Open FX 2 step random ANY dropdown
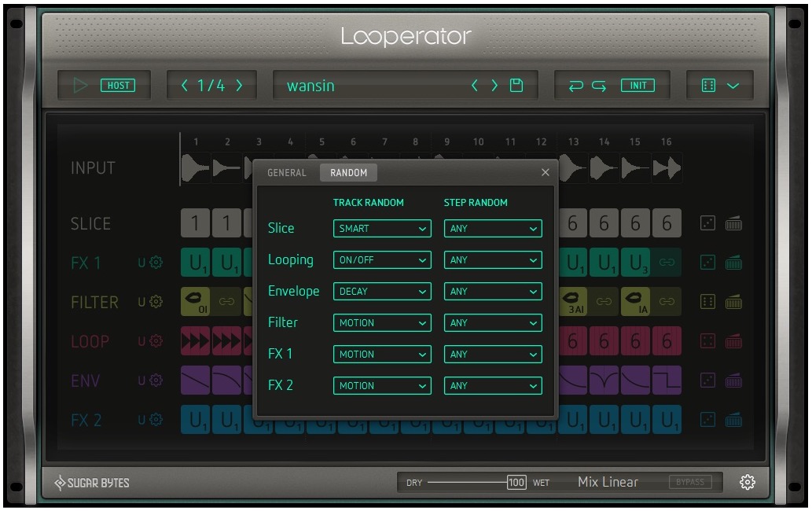Viewport: 812px width, 511px height. [493, 386]
